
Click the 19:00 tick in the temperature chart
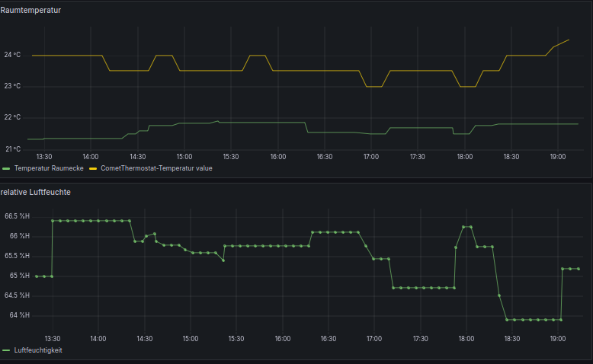(x=558, y=156)
